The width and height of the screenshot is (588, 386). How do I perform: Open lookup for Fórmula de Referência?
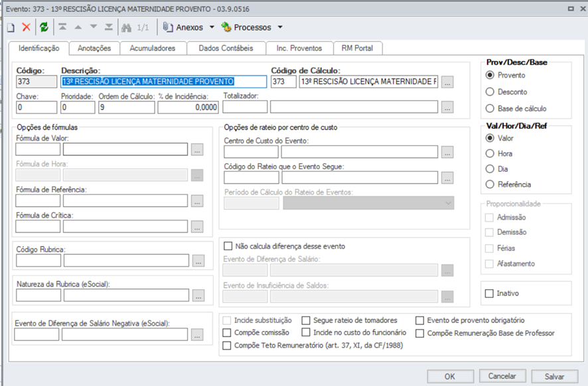click(197, 201)
